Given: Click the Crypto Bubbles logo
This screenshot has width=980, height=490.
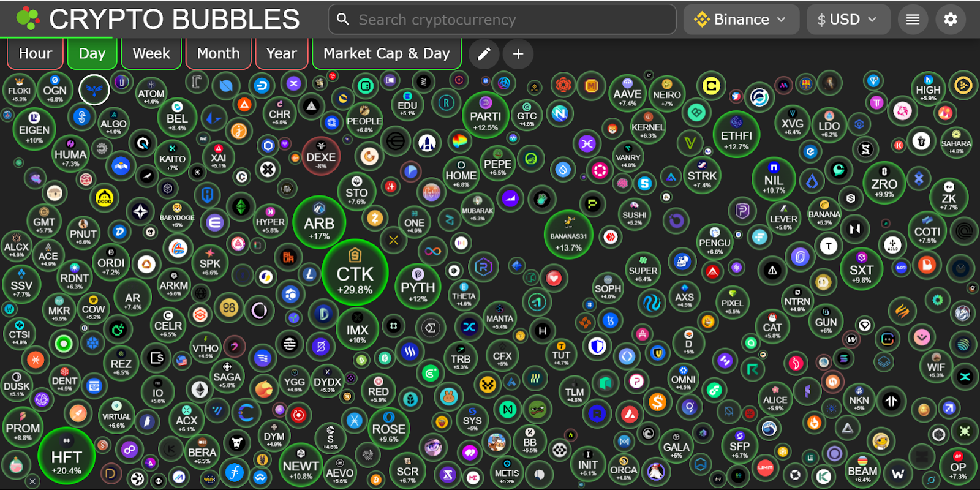Looking at the screenshot, I should click(28, 18).
